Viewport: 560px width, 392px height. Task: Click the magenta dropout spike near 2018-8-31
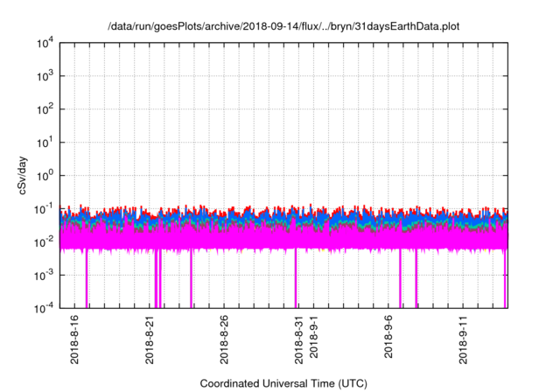(296, 278)
